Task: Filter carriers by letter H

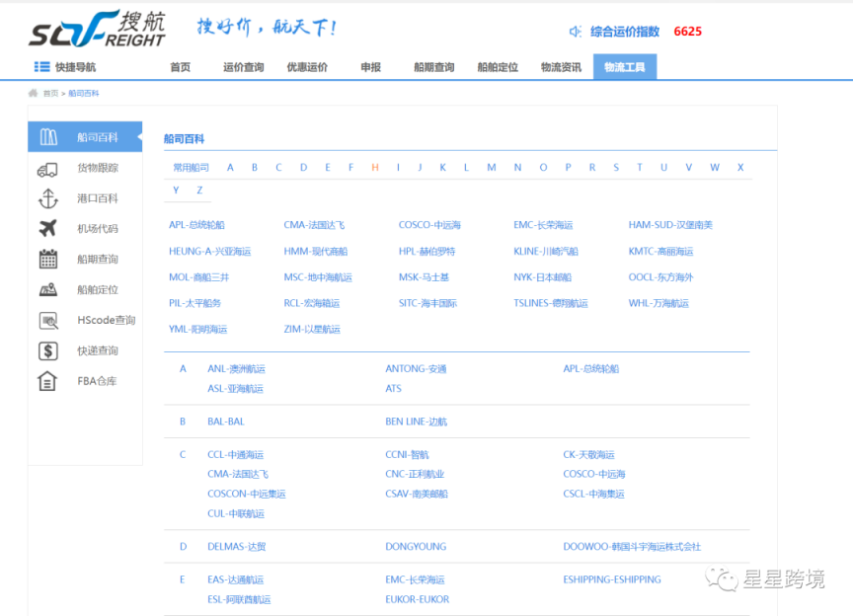Action: [375, 167]
